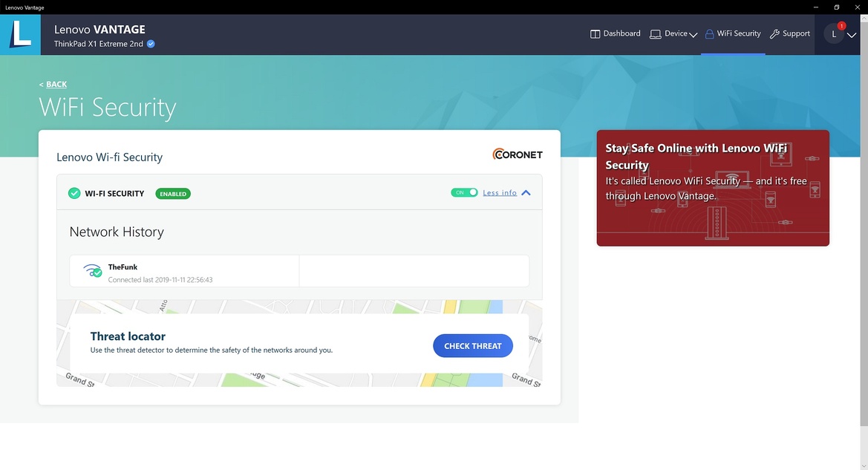Click the verified checkmark beside ThinkPad X1 Extreme
This screenshot has width=868, height=470.
151,44
